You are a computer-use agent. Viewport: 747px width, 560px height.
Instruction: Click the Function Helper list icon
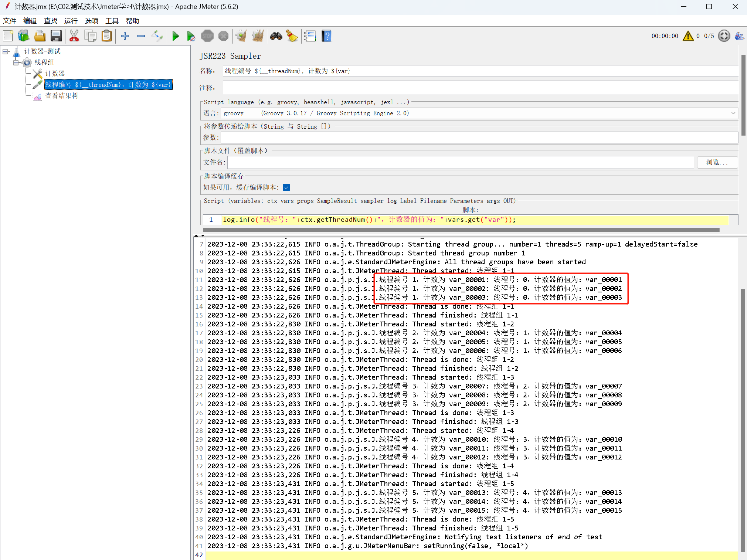tap(310, 36)
